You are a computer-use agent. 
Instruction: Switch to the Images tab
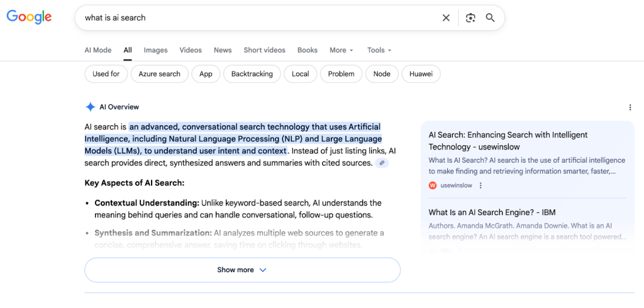coord(155,50)
